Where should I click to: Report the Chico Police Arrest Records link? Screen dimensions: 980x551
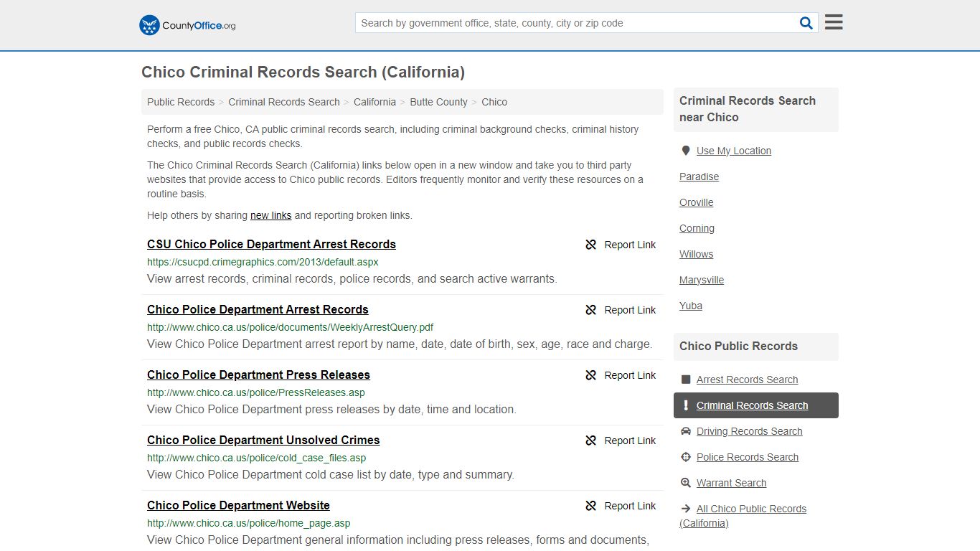click(x=621, y=310)
